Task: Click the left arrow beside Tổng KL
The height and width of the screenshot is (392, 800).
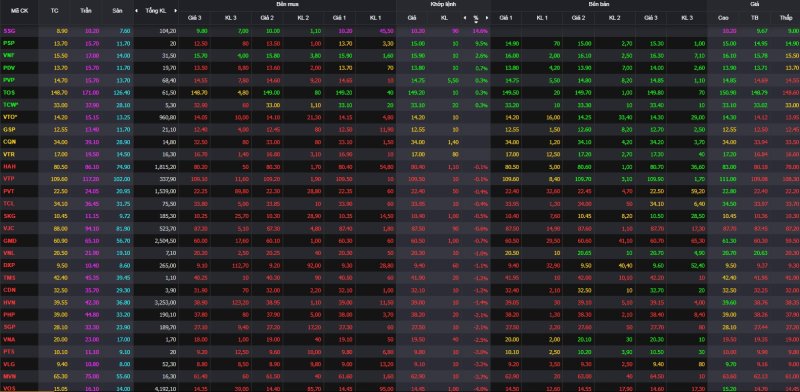Action: point(136,11)
